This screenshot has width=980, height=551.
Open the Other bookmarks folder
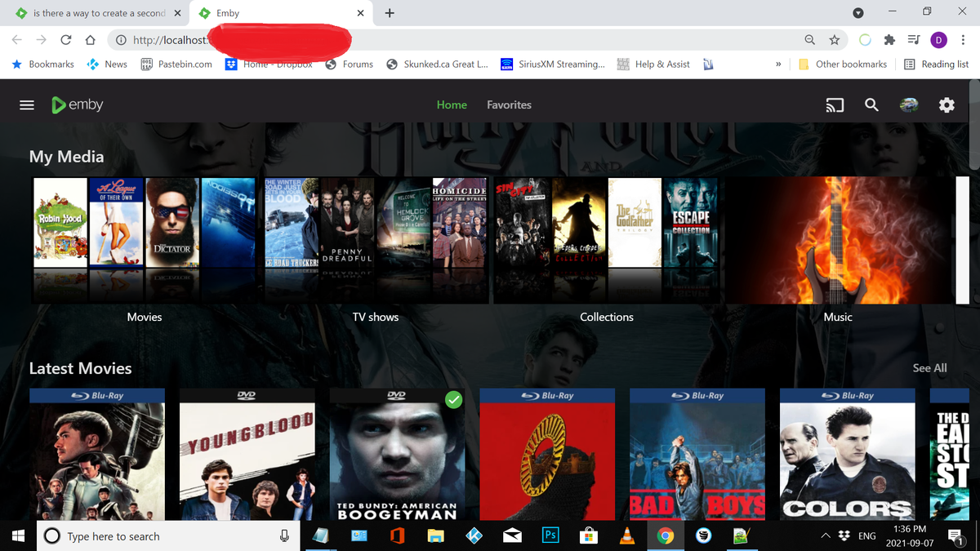pyautogui.click(x=843, y=64)
